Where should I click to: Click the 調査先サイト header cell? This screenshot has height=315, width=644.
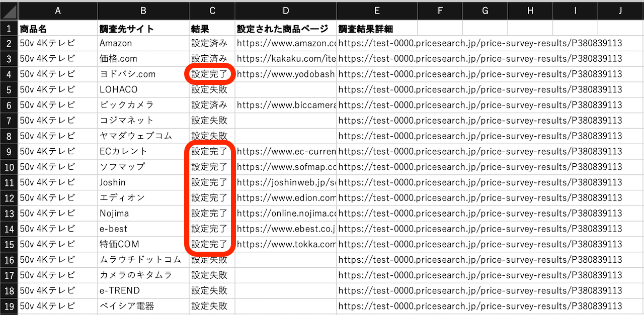tap(143, 28)
